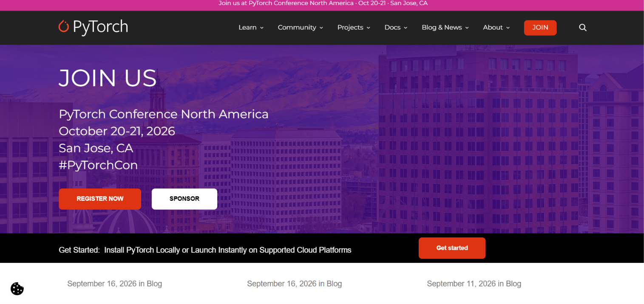Open the Learn menu

pyautogui.click(x=251, y=28)
